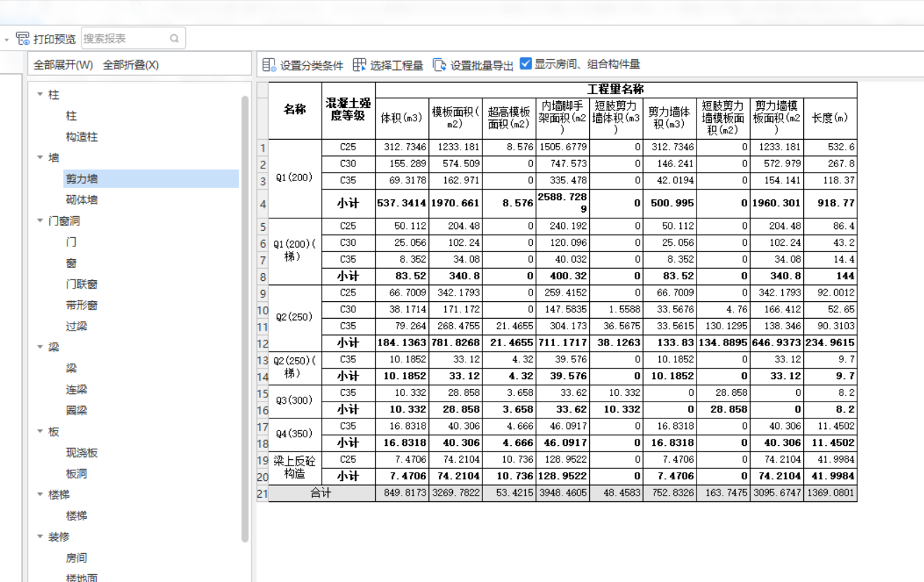Select 门 tree item
The height and width of the screenshot is (582, 924).
coord(71,242)
